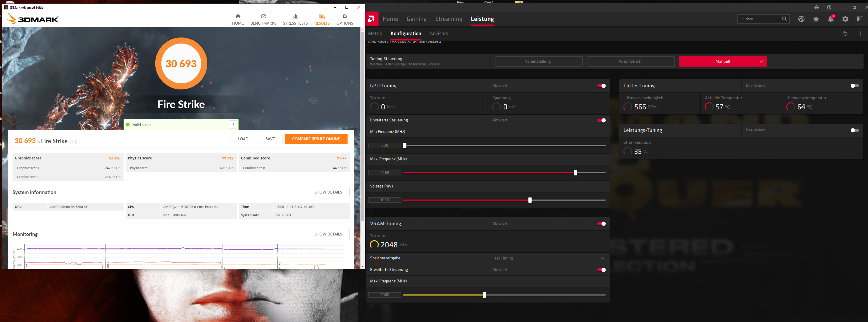
Task: Expand the Speicherzeitgabe Fast Timing dropdown
Action: [602, 258]
